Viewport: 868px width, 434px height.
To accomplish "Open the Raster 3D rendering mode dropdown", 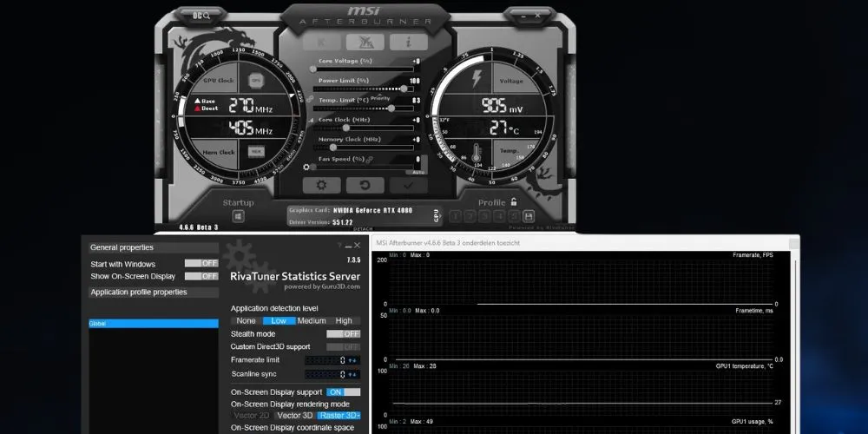I will click(339, 415).
